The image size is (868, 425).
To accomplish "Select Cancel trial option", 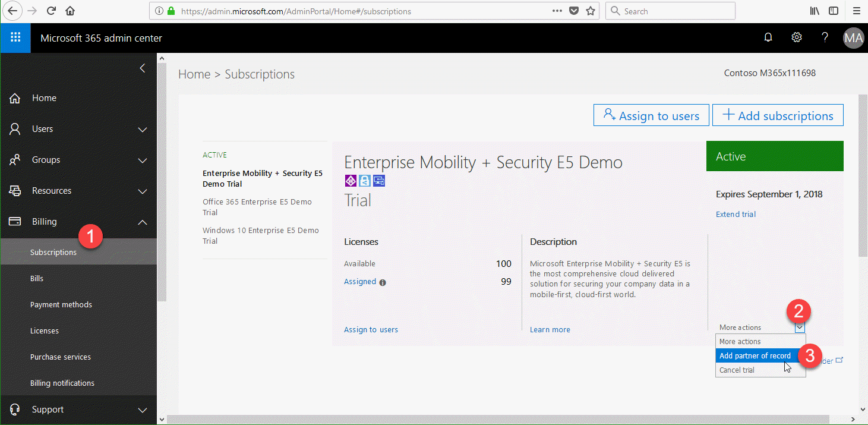I will point(760,370).
